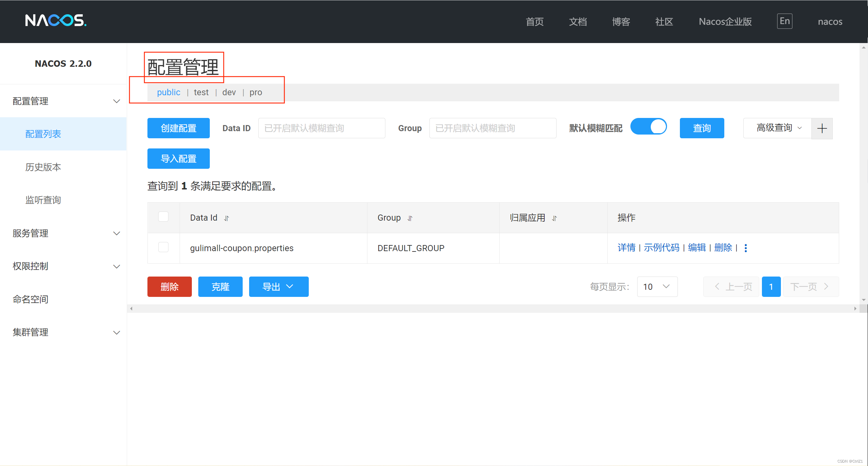
Task: Focus the Data ID search field
Action: (x=322, y=128)
